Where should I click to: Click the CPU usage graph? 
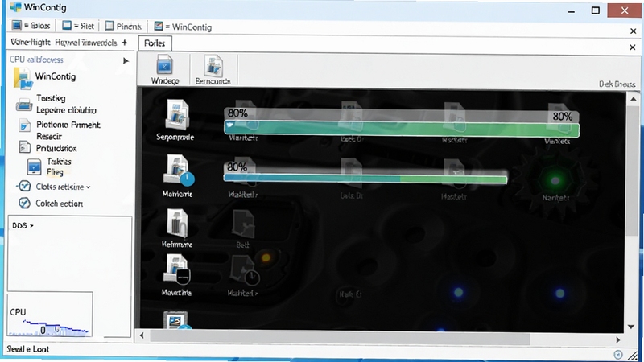[50, 314]
